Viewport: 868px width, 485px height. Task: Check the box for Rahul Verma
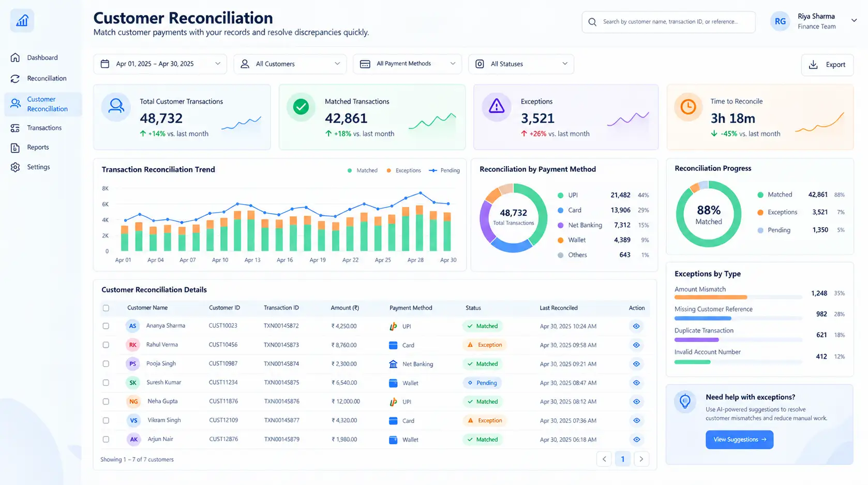tap(106, 345)
